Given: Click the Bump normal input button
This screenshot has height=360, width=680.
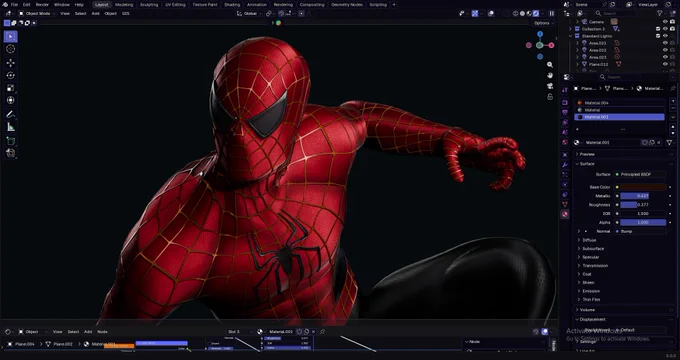Looking at the screenshot, I should click(640, 231).
